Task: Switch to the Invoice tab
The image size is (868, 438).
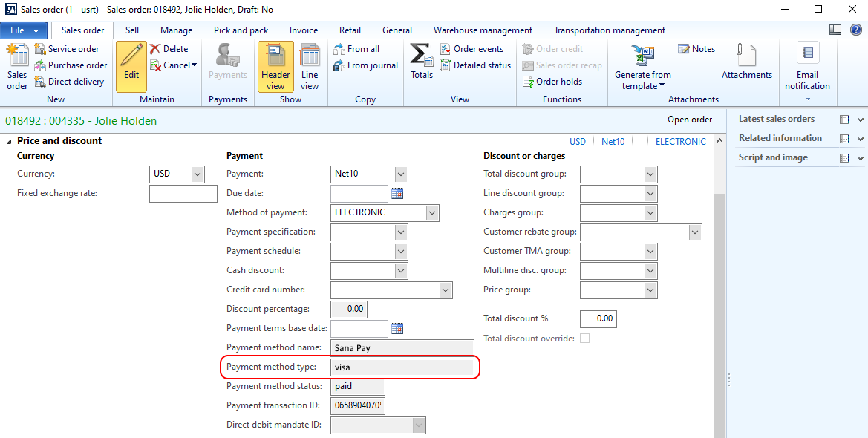Action: [304, 30]
